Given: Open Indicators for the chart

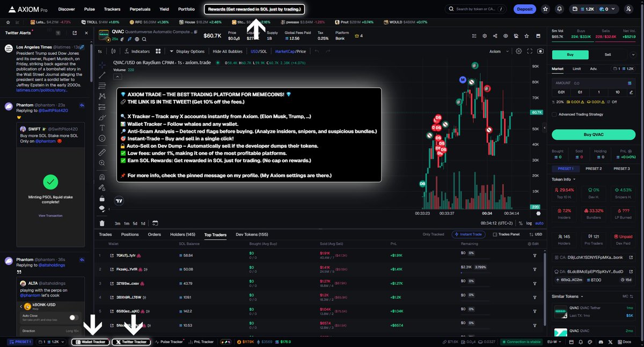Looking at the screenshot, I should point(137,51).
